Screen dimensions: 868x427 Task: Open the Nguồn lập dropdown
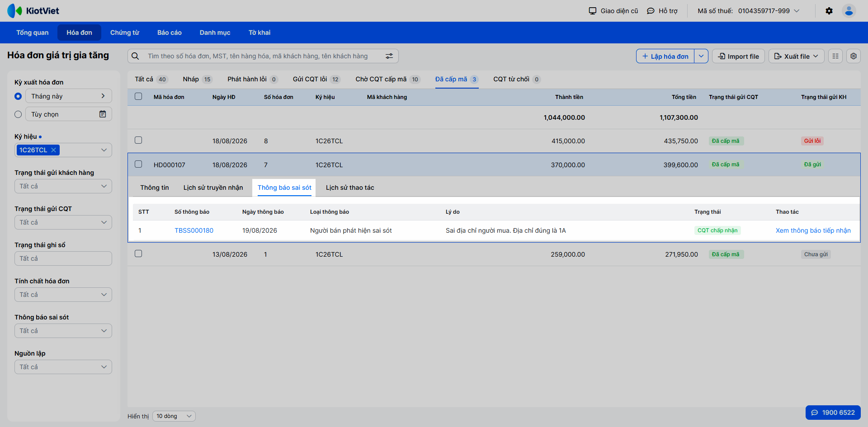click(63, 367)
